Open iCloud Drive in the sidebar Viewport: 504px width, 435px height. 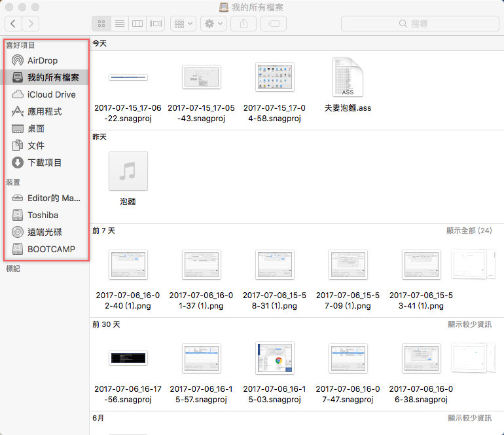[x=45, y=94]
